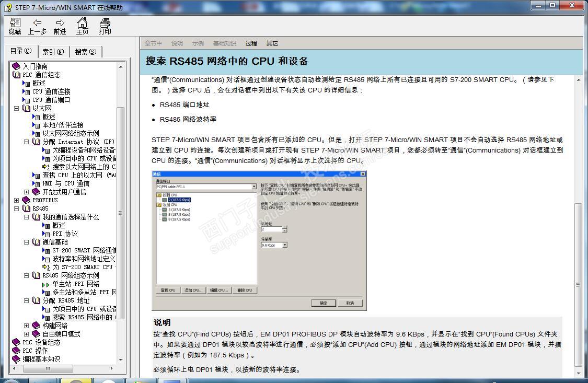The image size is (588, 383).
Task: Expand the 自由端口模式 node
Action: pos(26,334)
